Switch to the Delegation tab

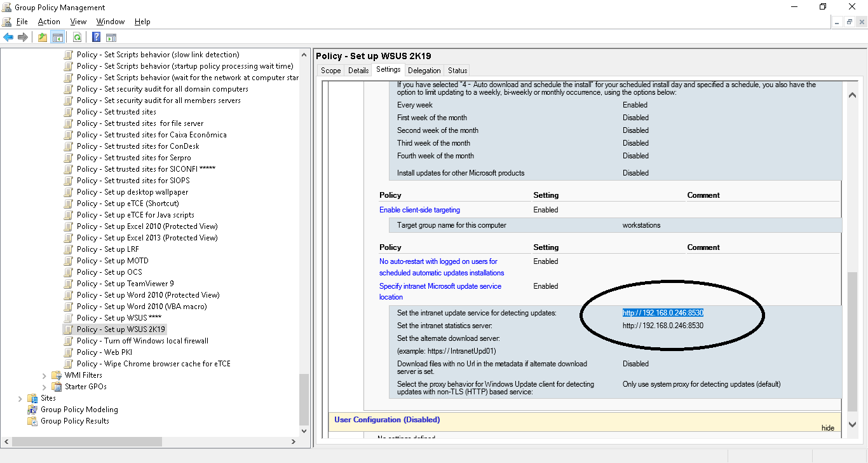point(424,71)
